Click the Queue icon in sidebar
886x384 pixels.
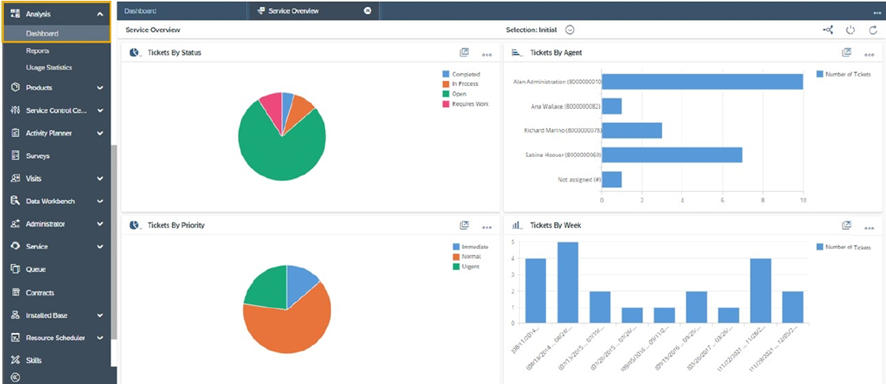click(16, 269)
